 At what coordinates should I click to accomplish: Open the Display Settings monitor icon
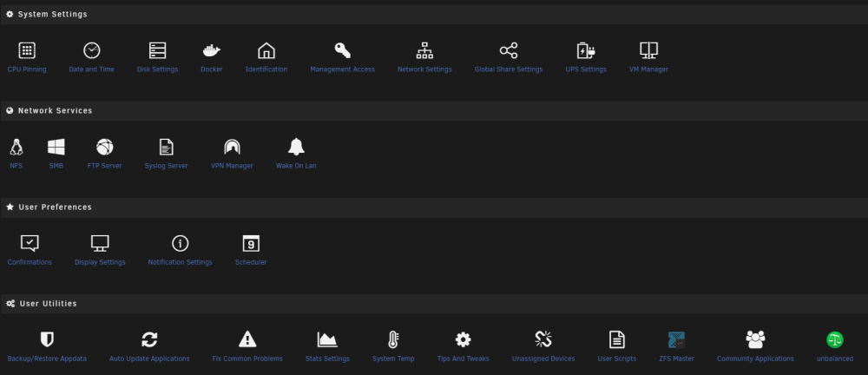click(x=100, y=243)
